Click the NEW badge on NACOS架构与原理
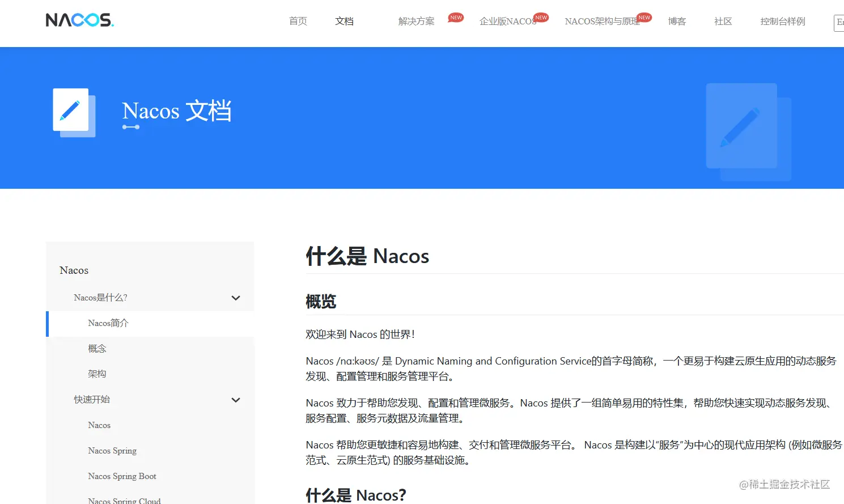Viewport: 844px width, 504px height. 644,17
